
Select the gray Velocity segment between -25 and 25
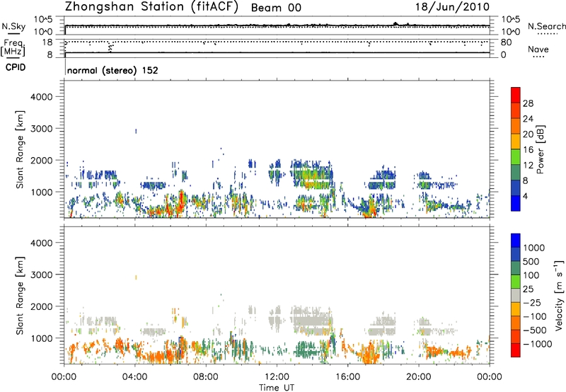click(516, 295)
